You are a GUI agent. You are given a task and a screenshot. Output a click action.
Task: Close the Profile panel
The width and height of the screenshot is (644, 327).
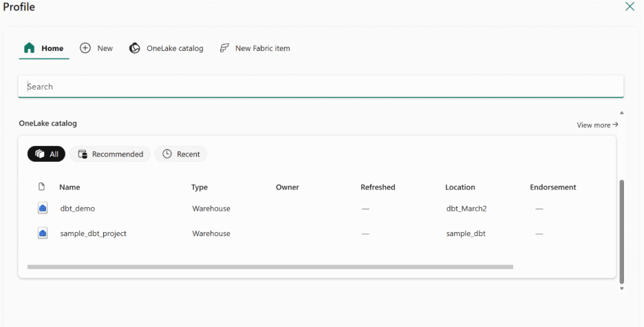tap(630, 6)
